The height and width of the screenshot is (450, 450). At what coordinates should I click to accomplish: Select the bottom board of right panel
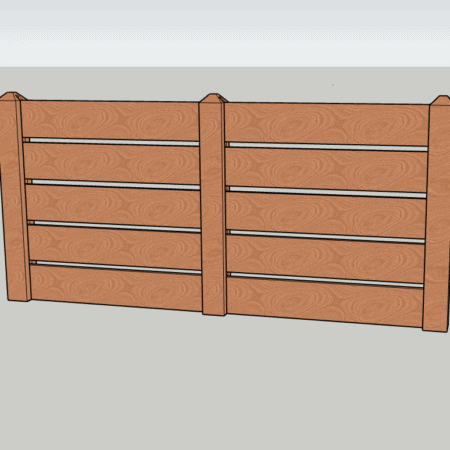325,302
